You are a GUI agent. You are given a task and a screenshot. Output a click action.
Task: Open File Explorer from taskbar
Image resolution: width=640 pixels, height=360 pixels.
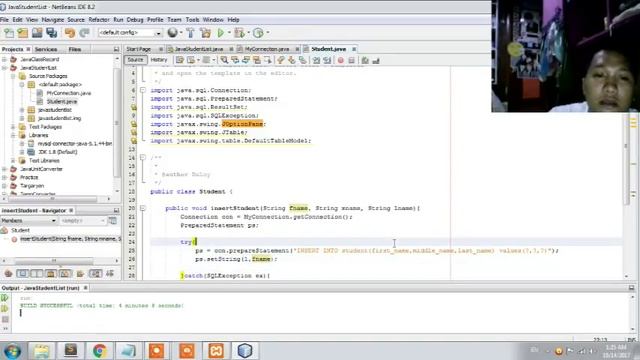(41, 351)
